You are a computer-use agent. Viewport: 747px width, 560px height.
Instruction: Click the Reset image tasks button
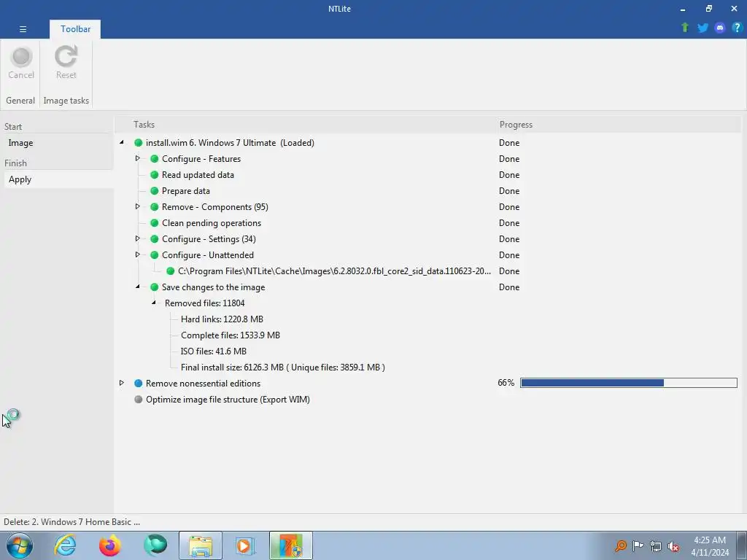pyautogui.click(x=66, y=63)
